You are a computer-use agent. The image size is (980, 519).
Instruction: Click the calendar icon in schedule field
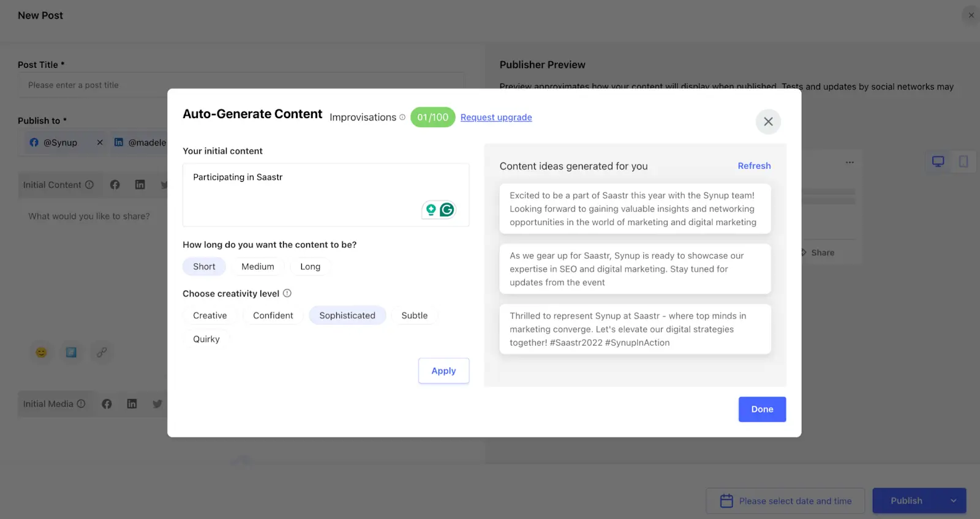[x=726, y=501]
